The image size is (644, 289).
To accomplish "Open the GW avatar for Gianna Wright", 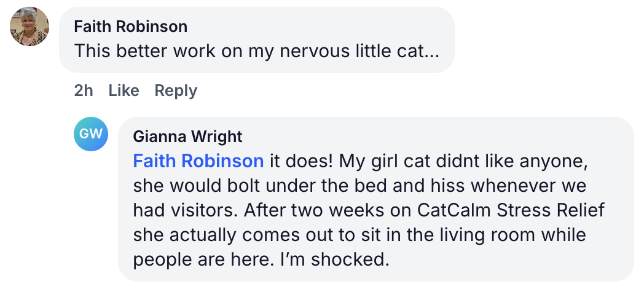I will point(91,134).
